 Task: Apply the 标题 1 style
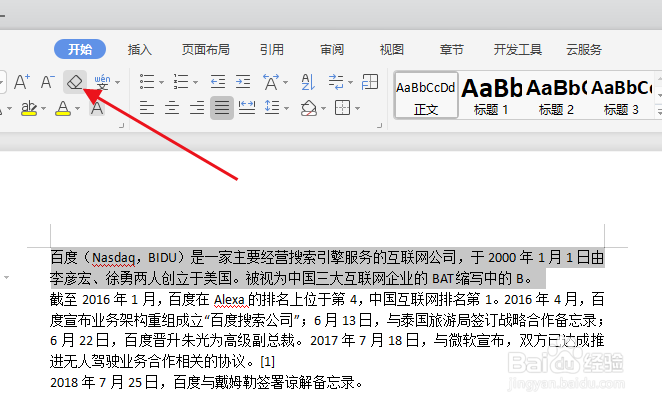pos(491,96)
